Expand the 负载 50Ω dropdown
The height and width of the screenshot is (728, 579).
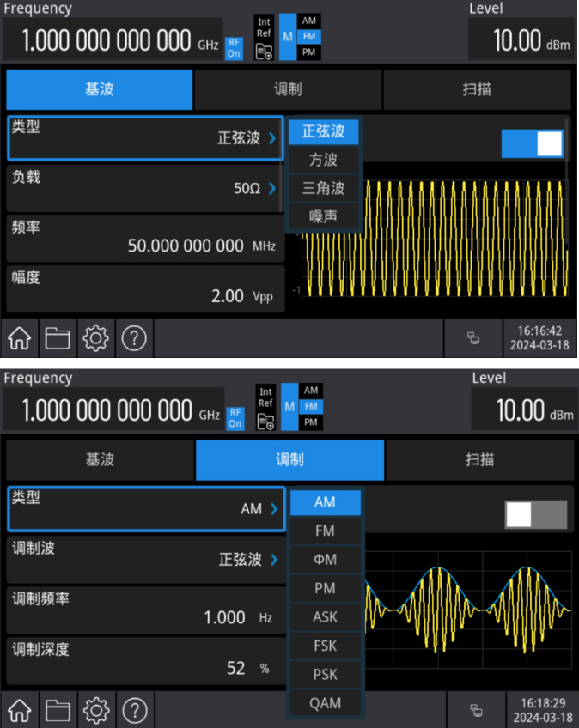[145, 188]
